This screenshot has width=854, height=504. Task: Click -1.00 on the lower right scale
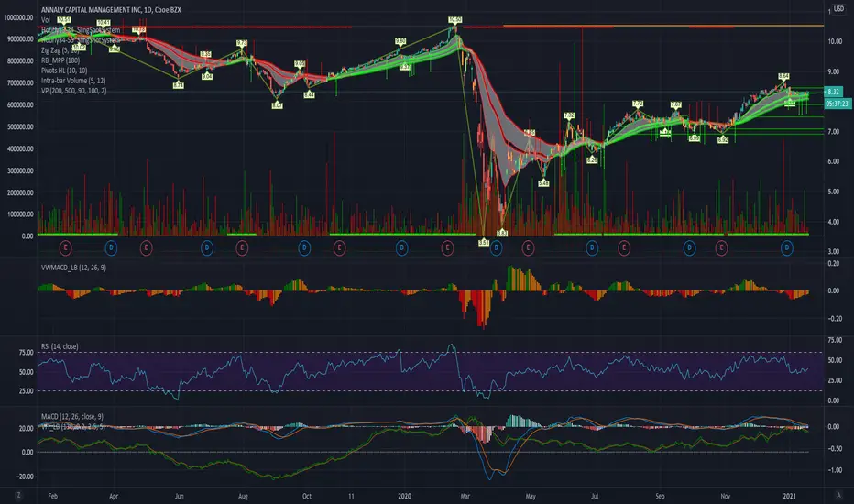pyautogui.click(x=835, y=470)
